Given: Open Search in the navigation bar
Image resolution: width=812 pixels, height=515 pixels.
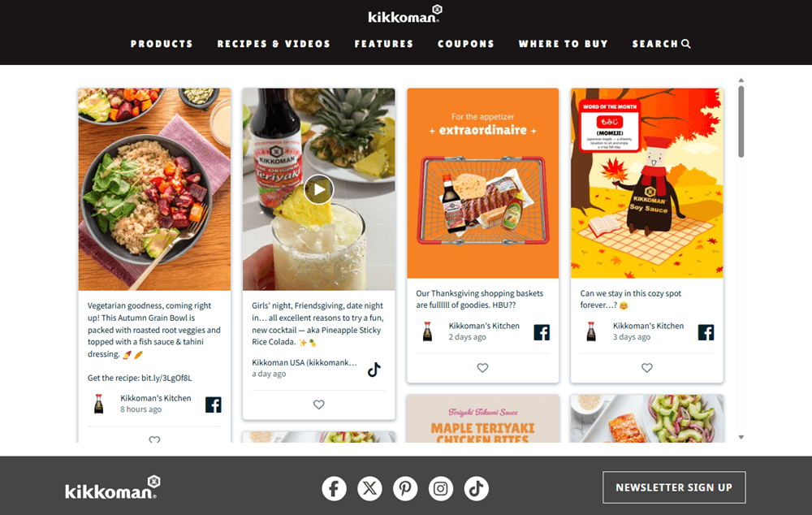Looking at the screenshot, I should pos(661,44).
